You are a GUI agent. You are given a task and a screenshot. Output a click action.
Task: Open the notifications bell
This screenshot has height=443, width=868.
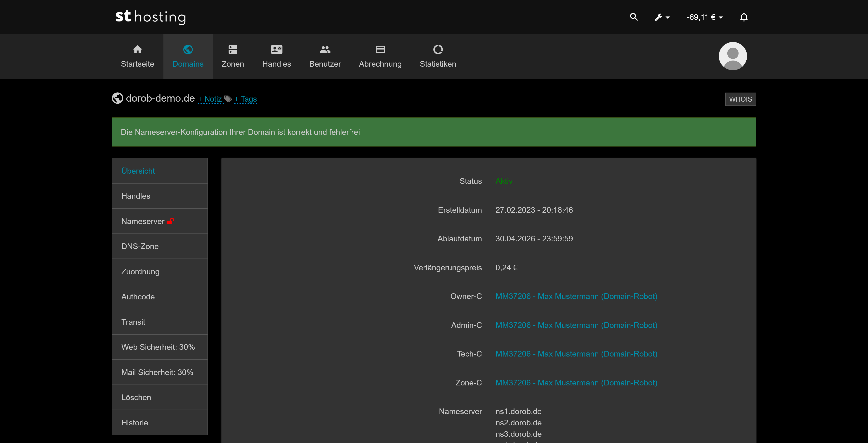744,17
